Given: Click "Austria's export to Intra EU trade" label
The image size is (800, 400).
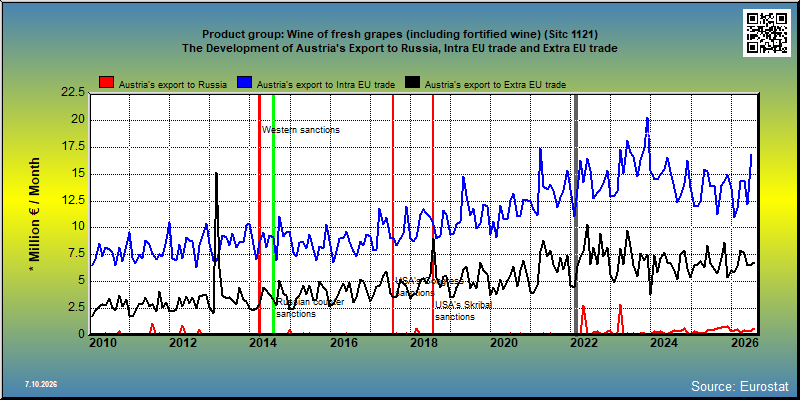Looking at the screenshot, I should tap(326, 85).
